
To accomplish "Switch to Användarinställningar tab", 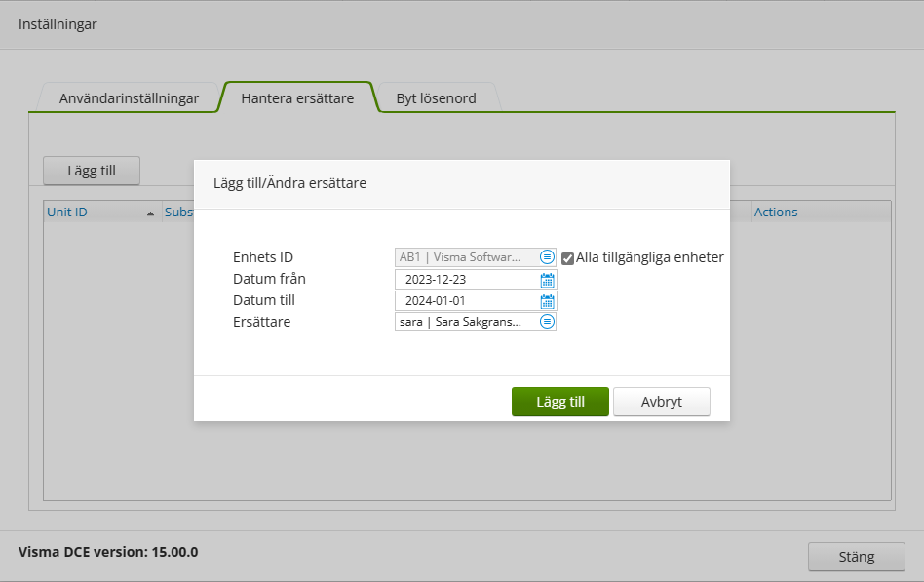I will click(x=129, y=97).
